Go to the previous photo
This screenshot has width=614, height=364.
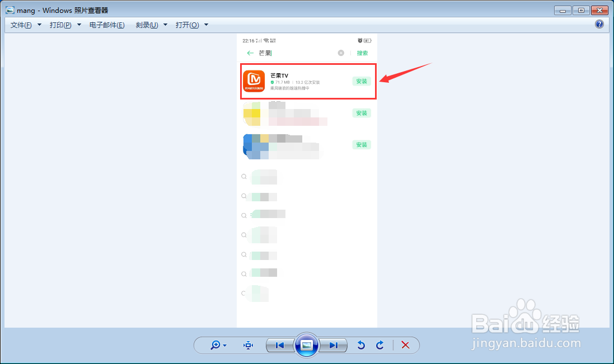(280, 345)
